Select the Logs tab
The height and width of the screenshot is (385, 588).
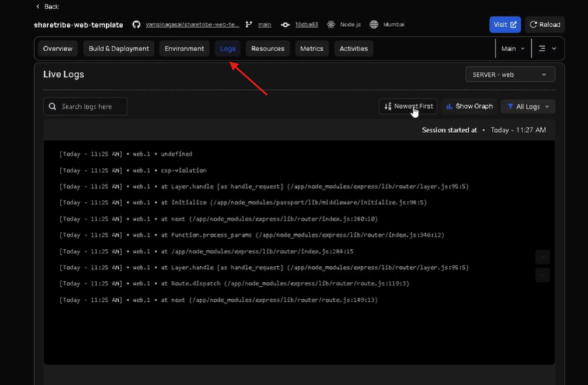coord(228,48)
